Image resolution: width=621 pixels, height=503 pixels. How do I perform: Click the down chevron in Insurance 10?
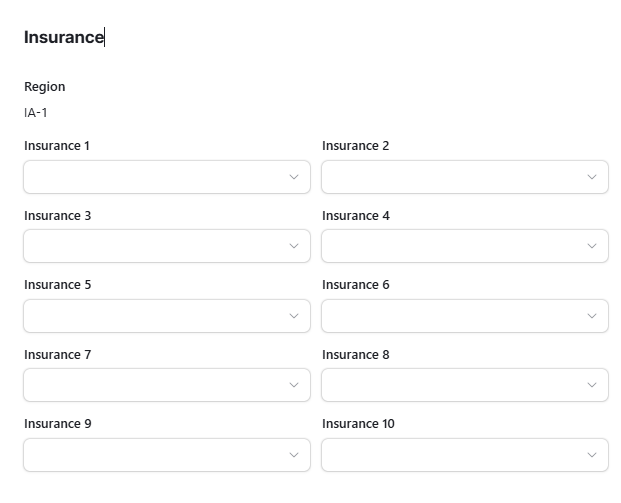(592, 455)
